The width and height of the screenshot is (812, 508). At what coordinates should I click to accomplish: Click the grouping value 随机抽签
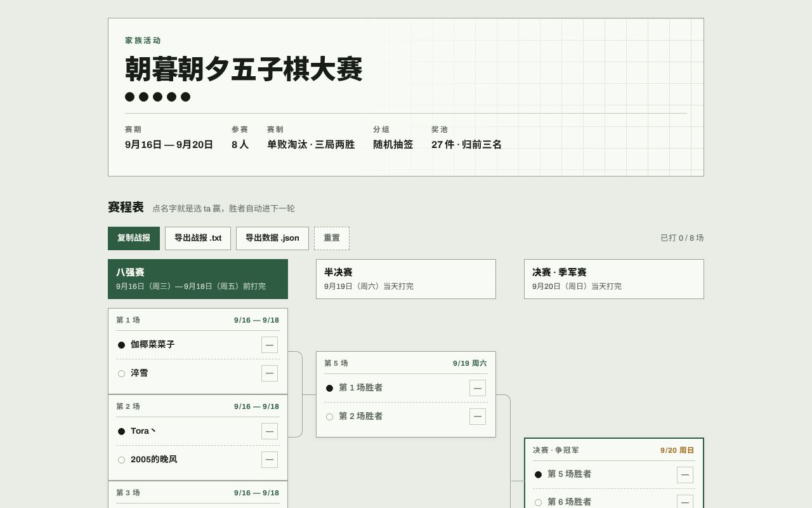[393, 145]
